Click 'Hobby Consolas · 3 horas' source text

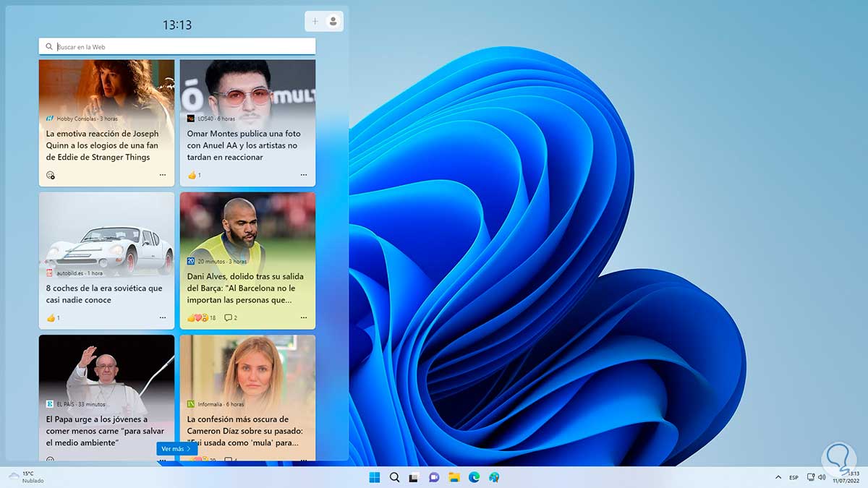(x=87, y=119)
